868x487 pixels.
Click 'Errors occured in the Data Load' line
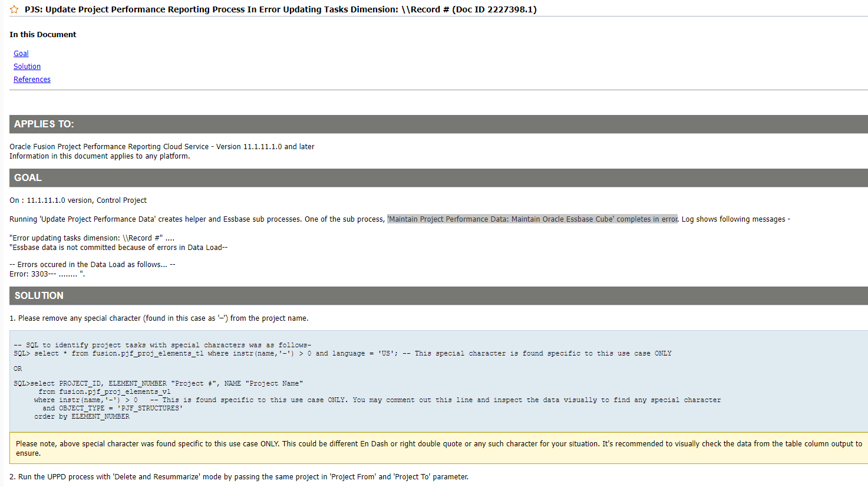coord(93,265)
